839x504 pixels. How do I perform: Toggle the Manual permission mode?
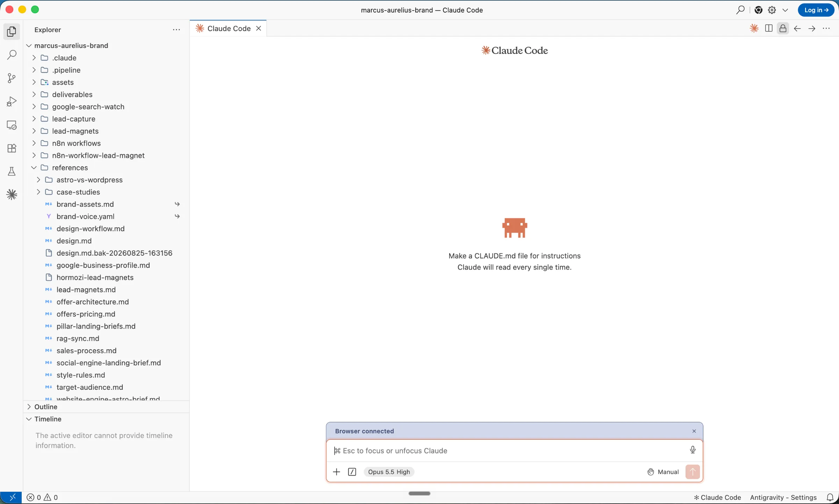tap(663, 472)
